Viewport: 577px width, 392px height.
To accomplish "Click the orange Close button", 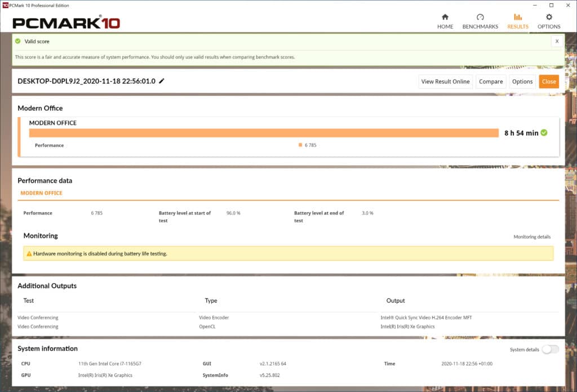I will click(549, 82).
